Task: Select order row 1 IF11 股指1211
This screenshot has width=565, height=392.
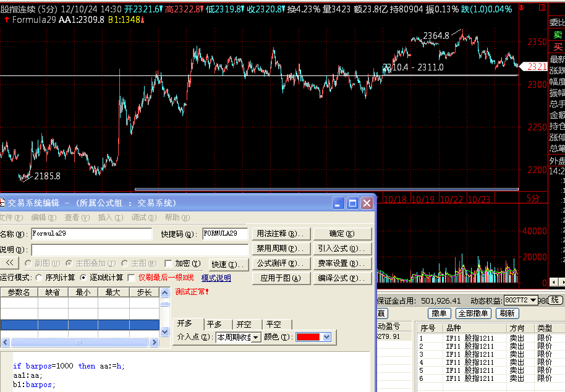Action: [x=490, y=338]
